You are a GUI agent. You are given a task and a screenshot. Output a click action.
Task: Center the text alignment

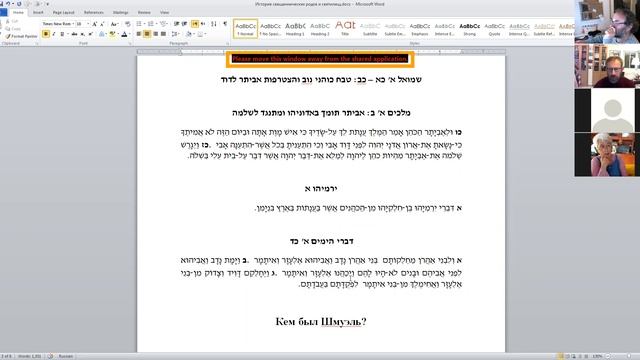pyautogui.click(x=147, y=34)
